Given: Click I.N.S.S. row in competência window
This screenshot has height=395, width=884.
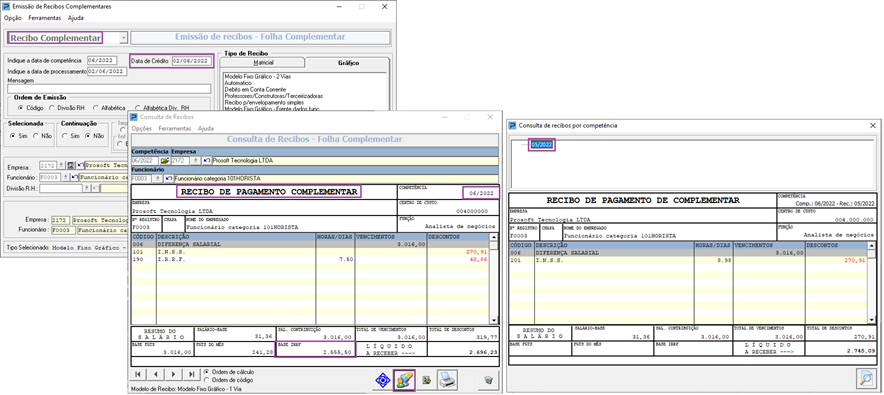Looking at the screenshot, I should [689, 260].
